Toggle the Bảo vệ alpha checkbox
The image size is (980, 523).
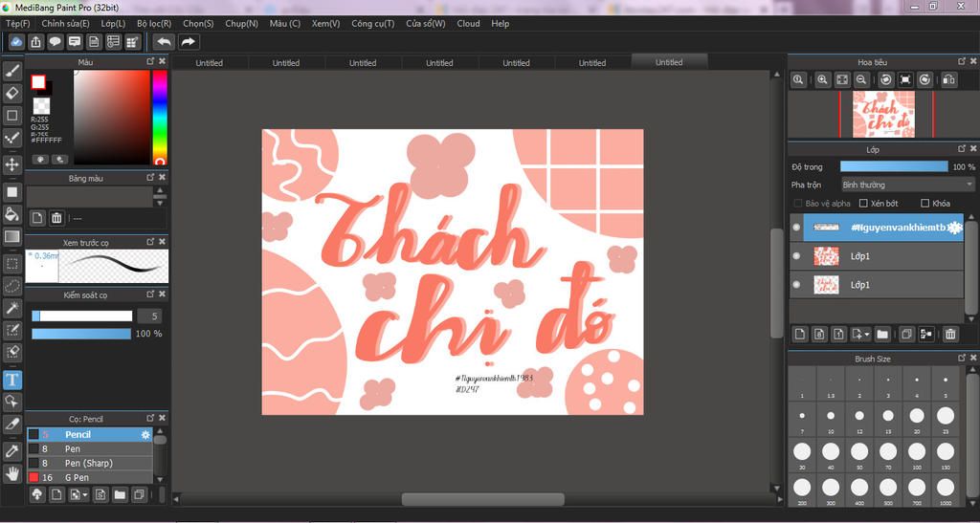797,204
